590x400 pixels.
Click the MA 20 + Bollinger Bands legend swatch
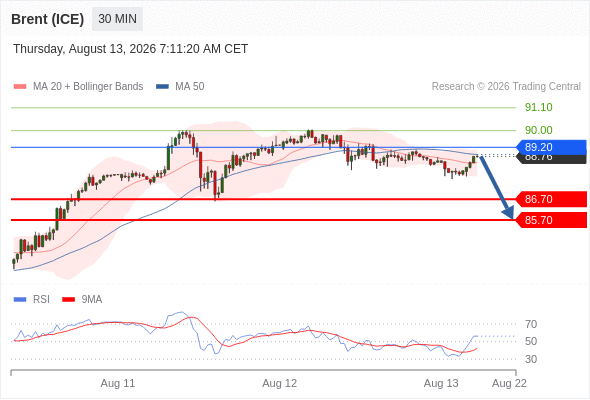coord(20,87)
